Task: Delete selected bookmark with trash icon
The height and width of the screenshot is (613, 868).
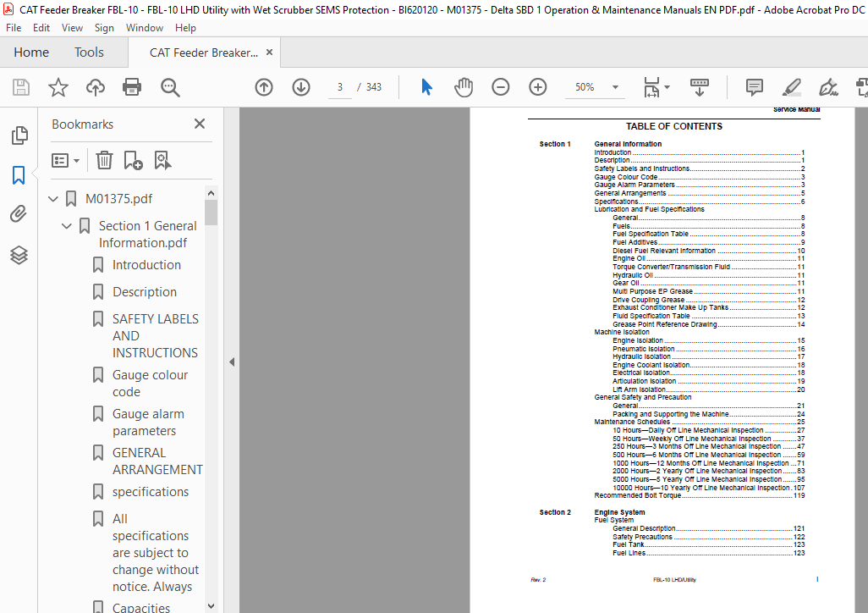Action: 104,161
